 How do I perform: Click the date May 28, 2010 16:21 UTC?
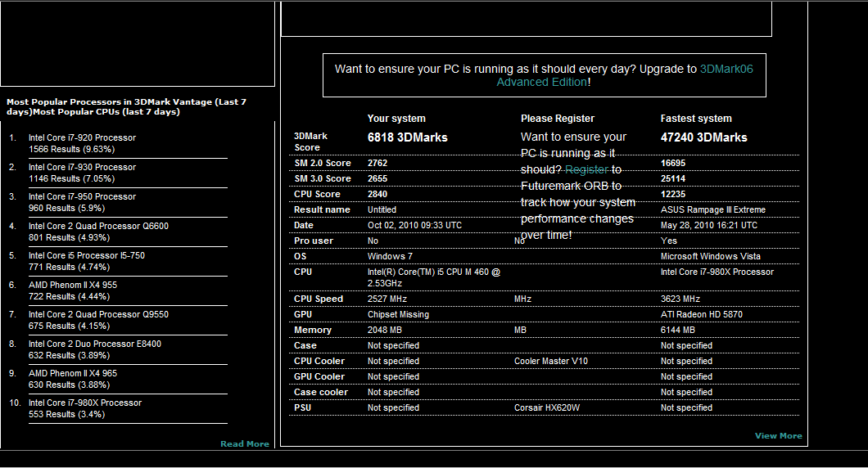click(x=709, y=225)
